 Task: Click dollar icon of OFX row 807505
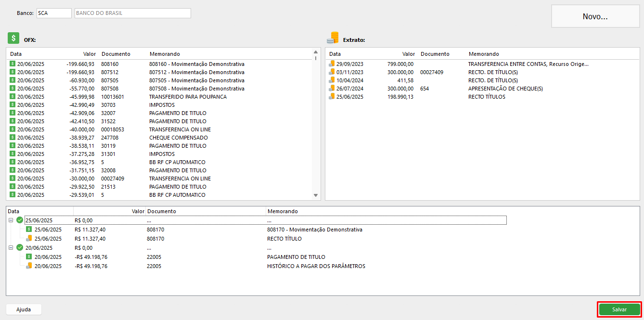(13, 80)
